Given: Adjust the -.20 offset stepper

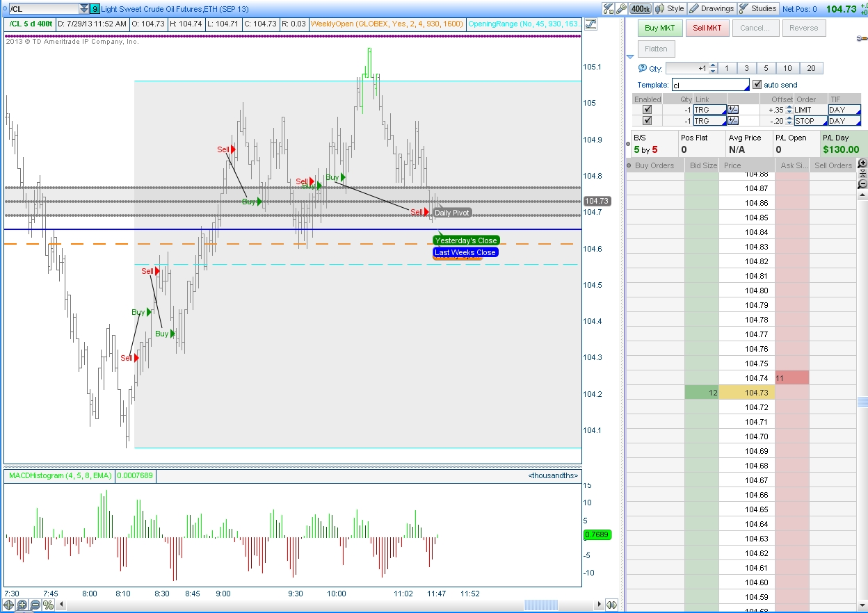Looking at the screenshot, I should click(789, 121).
